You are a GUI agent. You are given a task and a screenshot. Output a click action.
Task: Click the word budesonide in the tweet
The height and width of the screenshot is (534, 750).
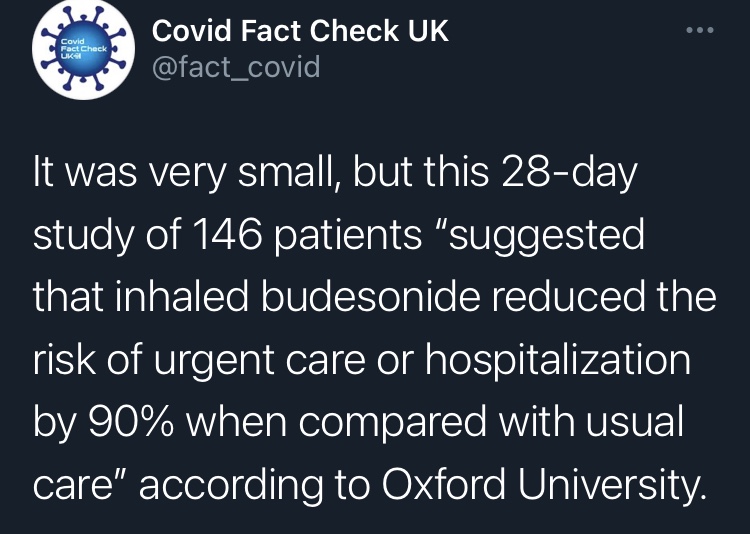coord(371,297)
